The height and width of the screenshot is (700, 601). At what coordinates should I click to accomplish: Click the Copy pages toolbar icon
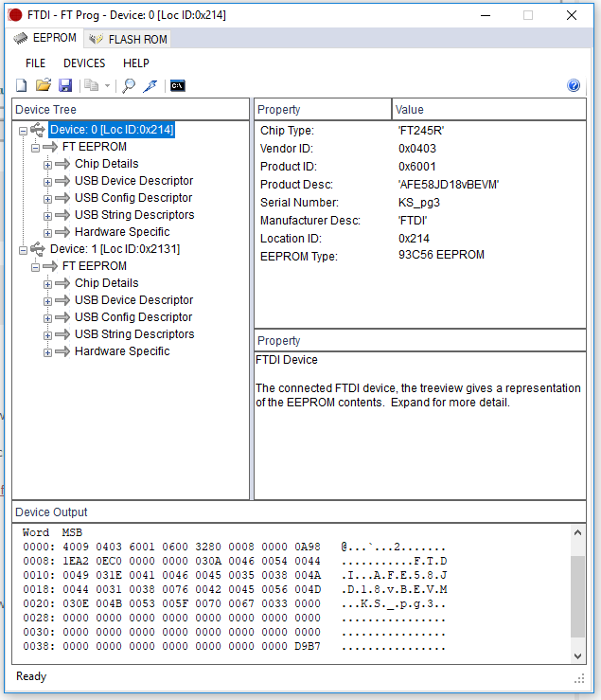pyautogui.click(x=92, y=85)
